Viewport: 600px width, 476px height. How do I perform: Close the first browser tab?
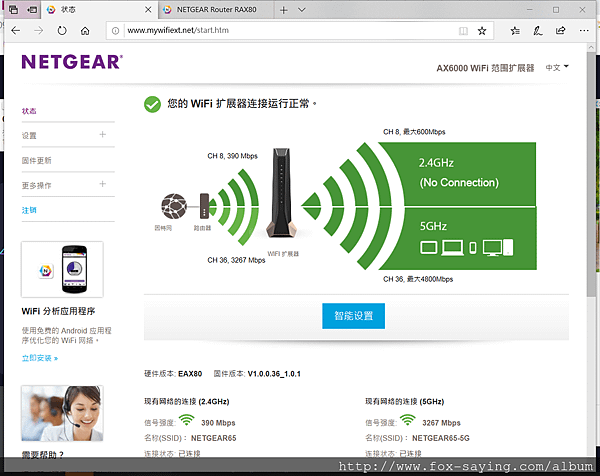point(148,10)
